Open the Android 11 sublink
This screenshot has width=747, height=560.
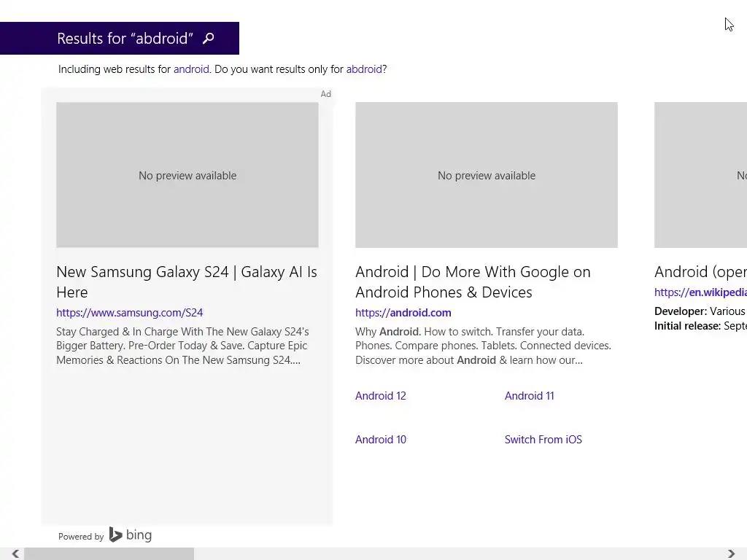coord(530,396)
